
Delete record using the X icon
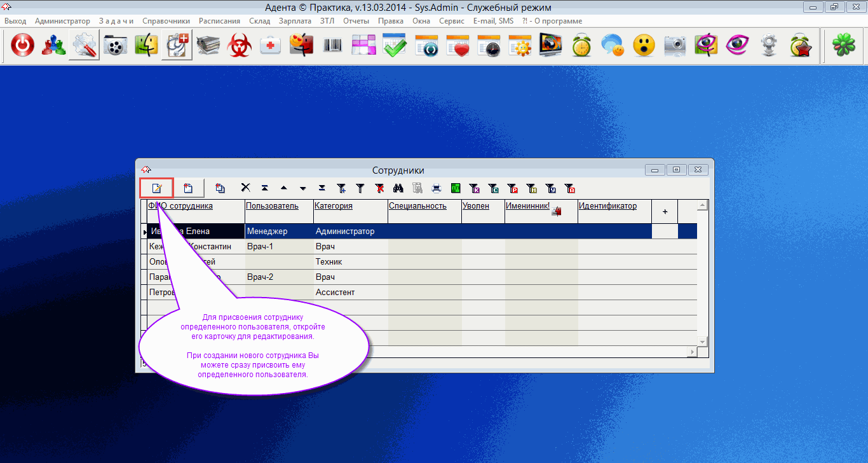(245, 188)
